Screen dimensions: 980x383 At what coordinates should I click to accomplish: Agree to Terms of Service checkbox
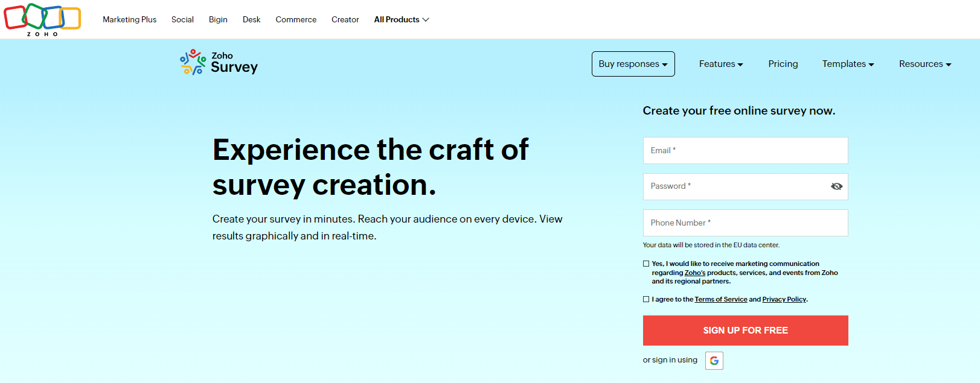click(x=646, y=299)
